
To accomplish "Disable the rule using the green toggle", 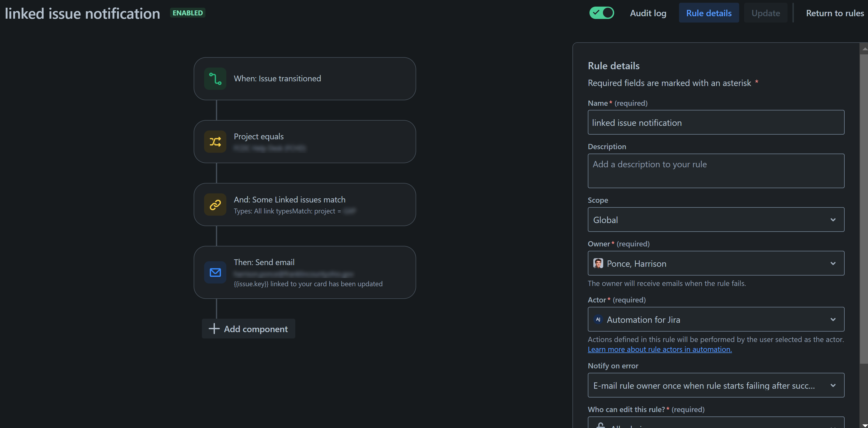I will (602, 12).
